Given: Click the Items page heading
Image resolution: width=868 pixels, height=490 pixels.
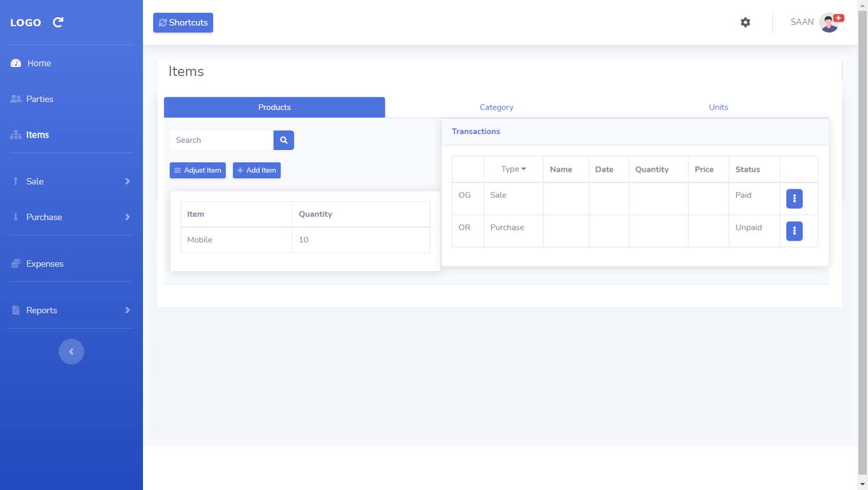Looking at the screenshot, I should click(186, 71).
